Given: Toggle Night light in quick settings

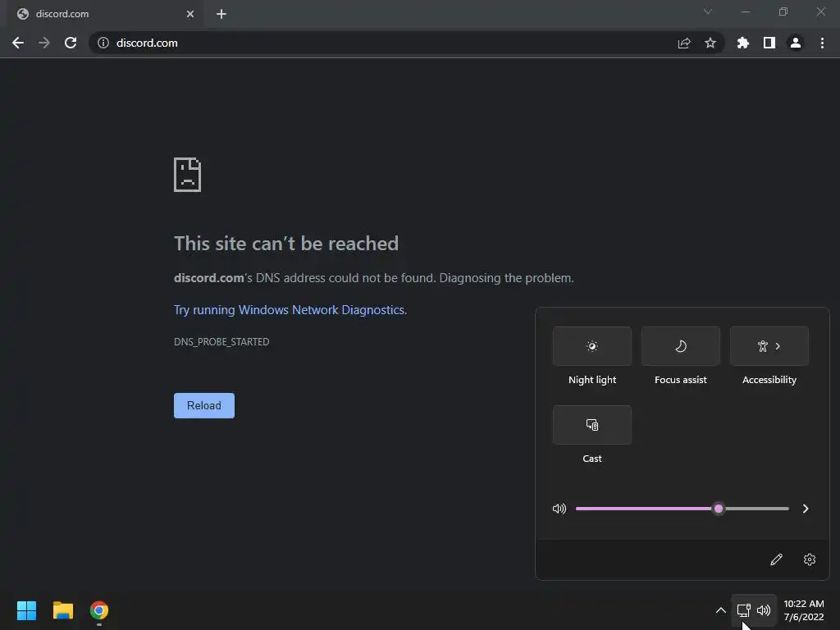Looking at the screenshot, I should tap(592, 346).
